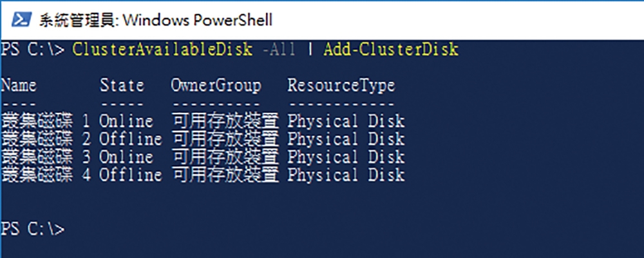Click the -All parameter in the command

coord(278,50)
